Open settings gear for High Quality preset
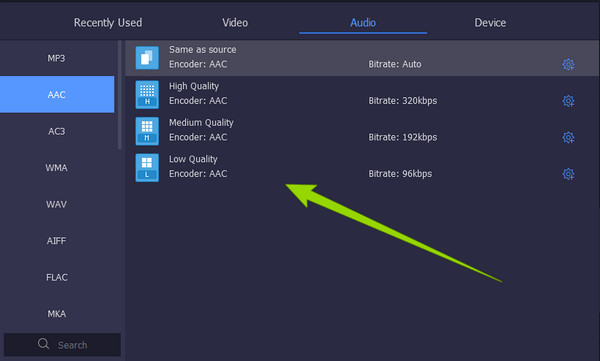Screen dimensions: 600x361 tap(568, 101)
